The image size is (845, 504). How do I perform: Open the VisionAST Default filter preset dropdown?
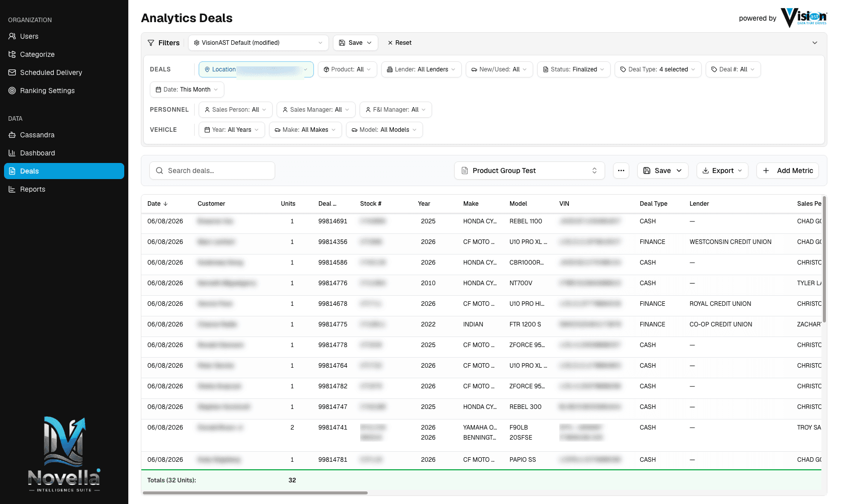258,43
